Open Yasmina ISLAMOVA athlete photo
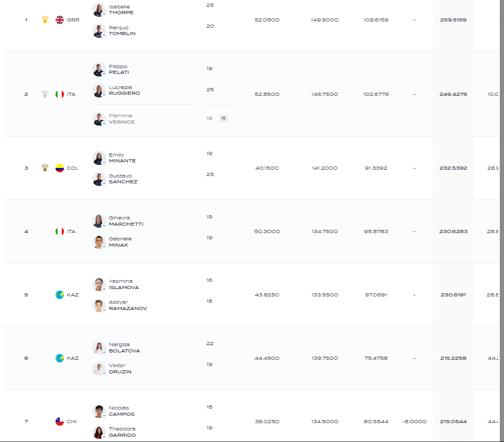This screenshot has height=442, width=504. coord(99,284)
